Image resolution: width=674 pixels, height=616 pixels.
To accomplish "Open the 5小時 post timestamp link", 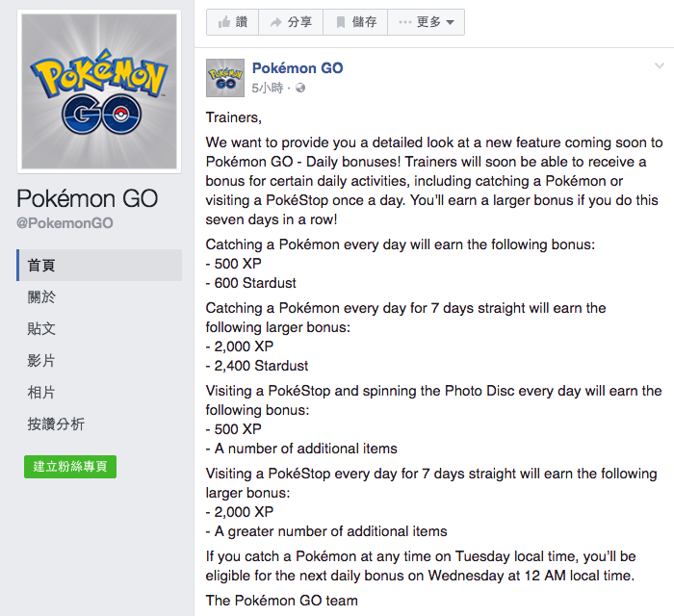I will (267, 88).
